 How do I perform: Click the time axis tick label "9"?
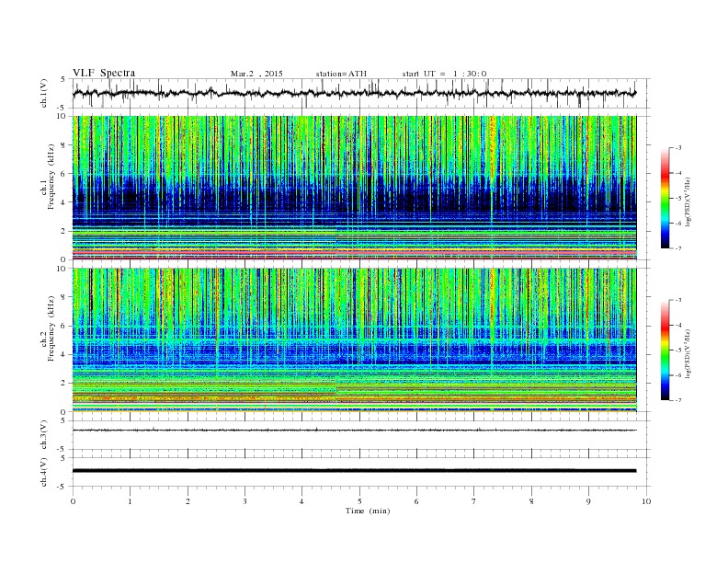pos(588,501)
